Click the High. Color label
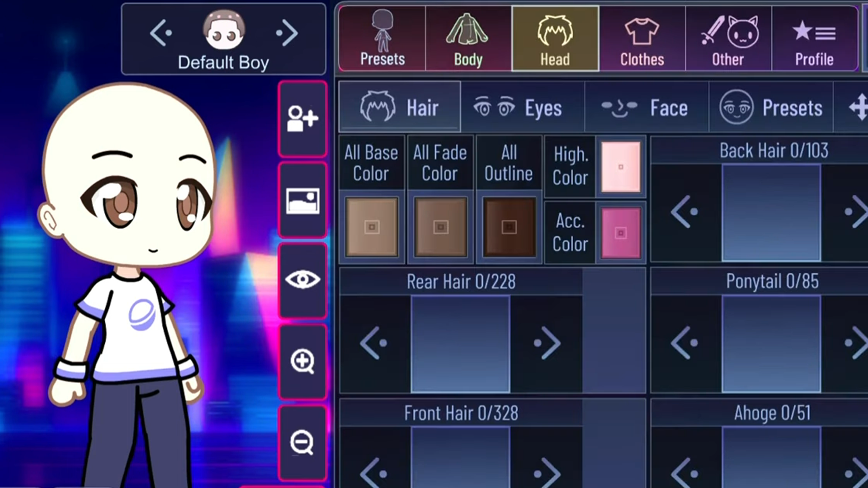The width and height of the screenshot is (868, 488). pyautogui.click(x=571, y=166)
